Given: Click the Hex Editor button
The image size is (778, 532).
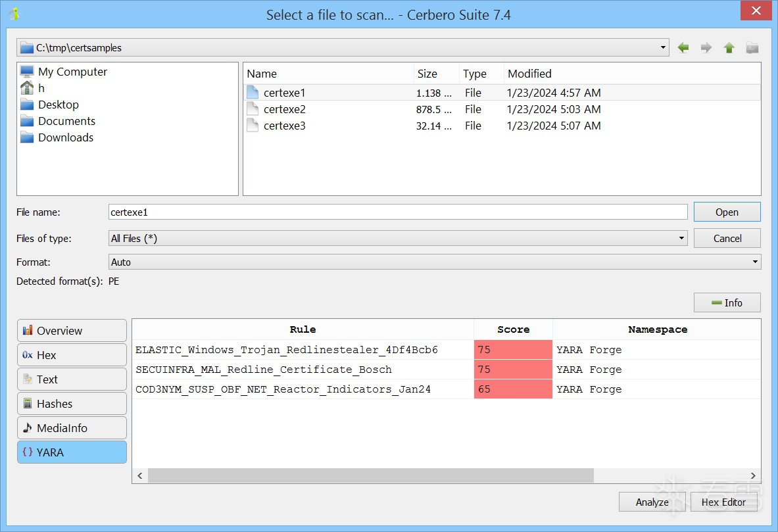Looking at the screenshot, I should [723, 502].
